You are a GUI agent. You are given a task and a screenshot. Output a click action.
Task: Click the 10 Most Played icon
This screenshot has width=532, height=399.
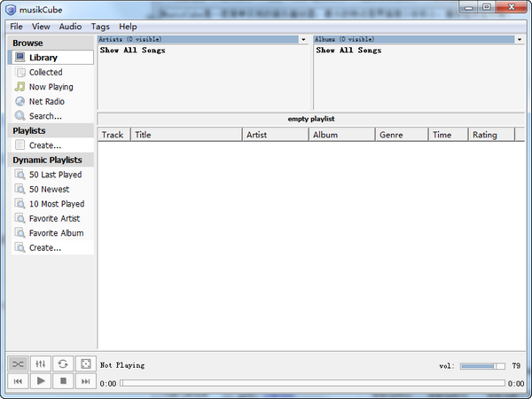tap(20, 204)
